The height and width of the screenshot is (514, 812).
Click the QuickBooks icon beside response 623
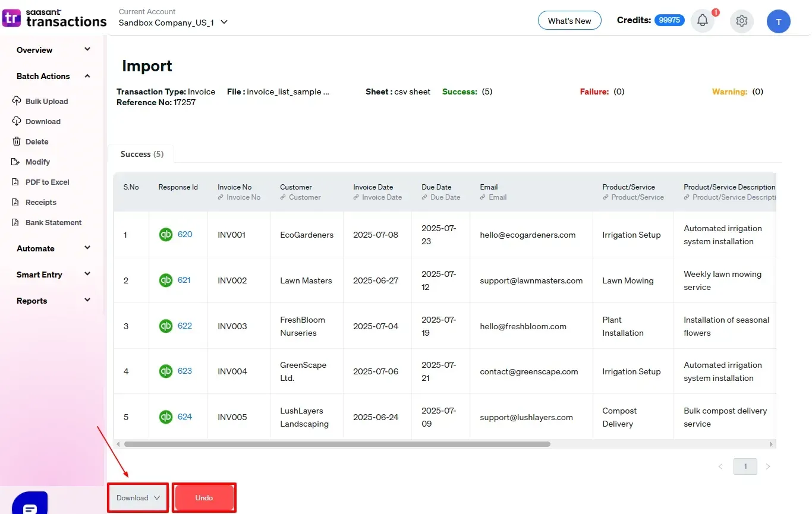click(x=166, y=371)
